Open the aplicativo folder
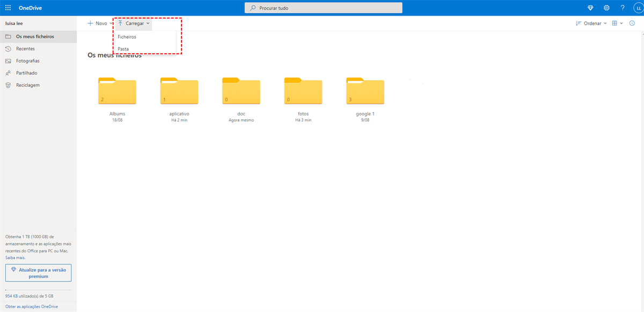This screenshot has width=644, height=312. pos(179,91)
